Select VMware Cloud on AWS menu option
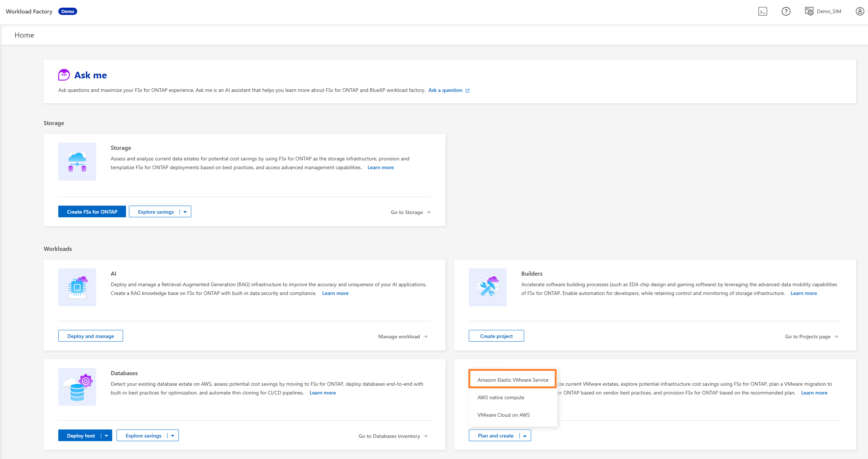This screenshot has height=459, width=868. (x=512, y=415)
